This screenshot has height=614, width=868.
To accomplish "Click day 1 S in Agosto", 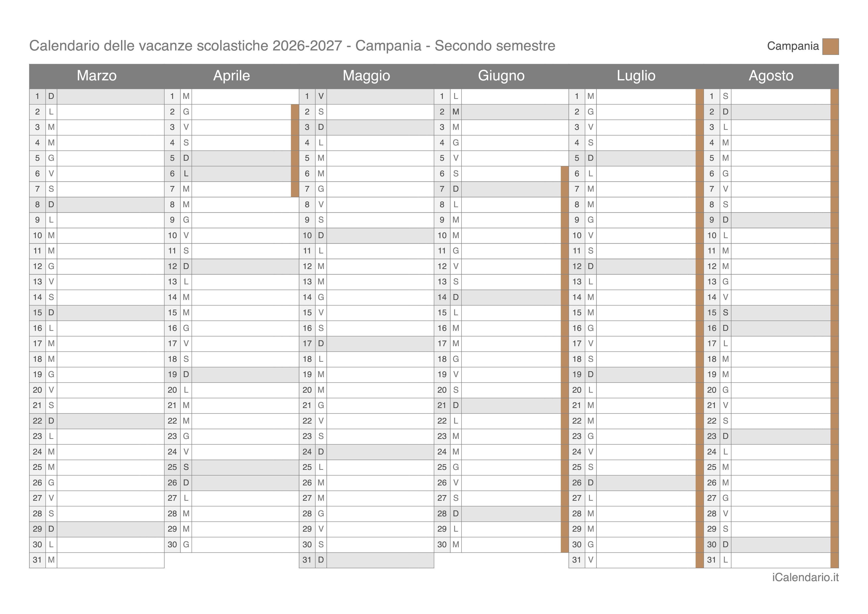I will (x=771, y=96).
